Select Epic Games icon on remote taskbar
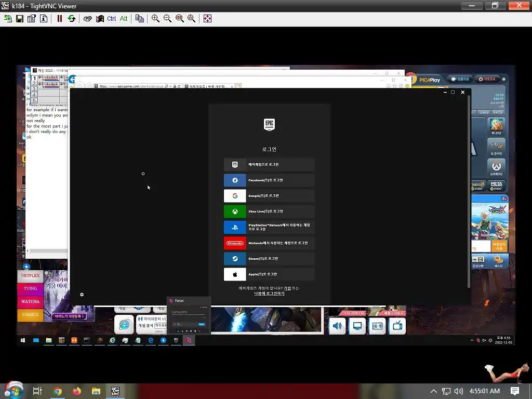This screenshot has height=399, width=532. pos(176,340)
